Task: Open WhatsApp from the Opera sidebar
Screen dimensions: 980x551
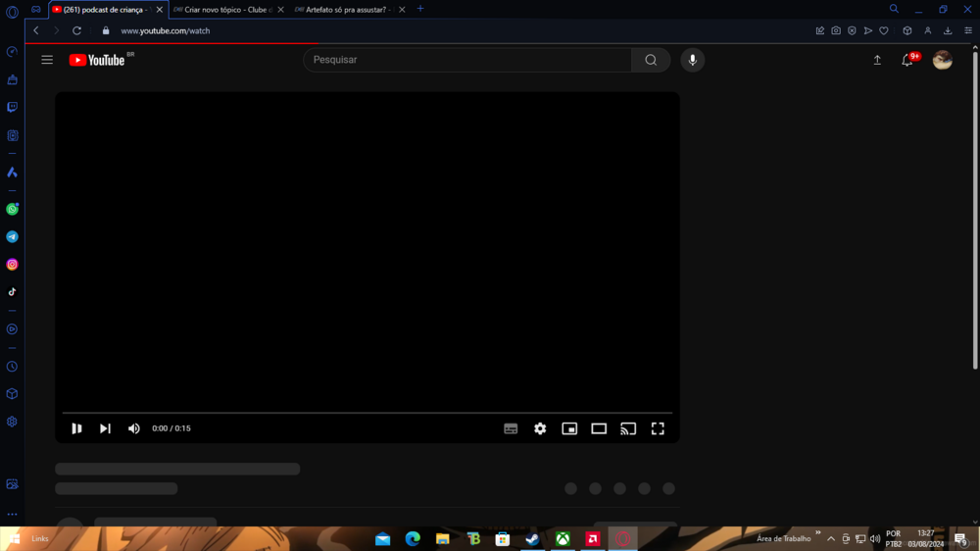Action: pos(12,209)
